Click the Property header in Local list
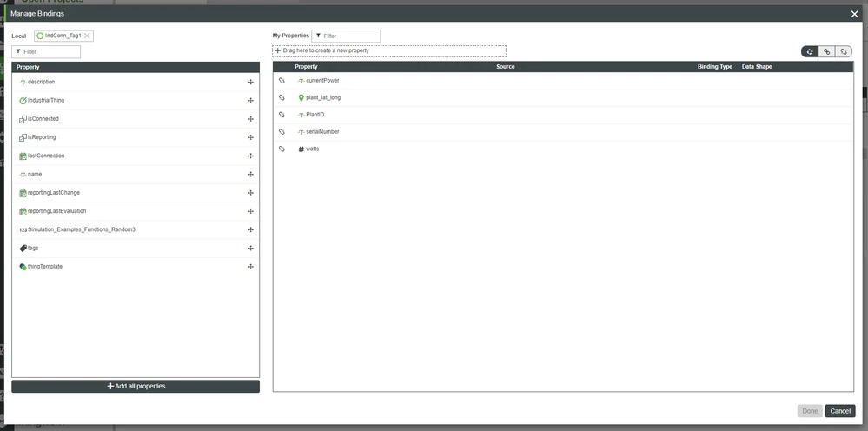Screen dimensions: 868x431 (28, 67)
